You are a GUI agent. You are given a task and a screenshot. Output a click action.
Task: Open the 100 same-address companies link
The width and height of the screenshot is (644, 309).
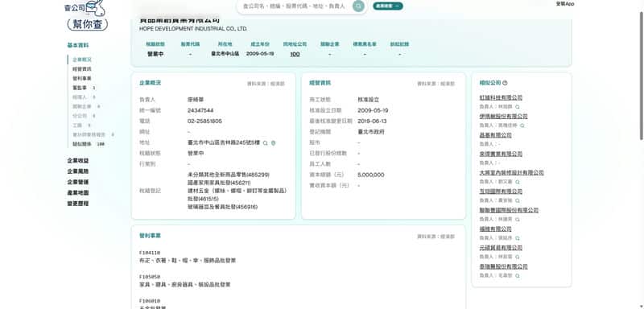coord(295,54)
